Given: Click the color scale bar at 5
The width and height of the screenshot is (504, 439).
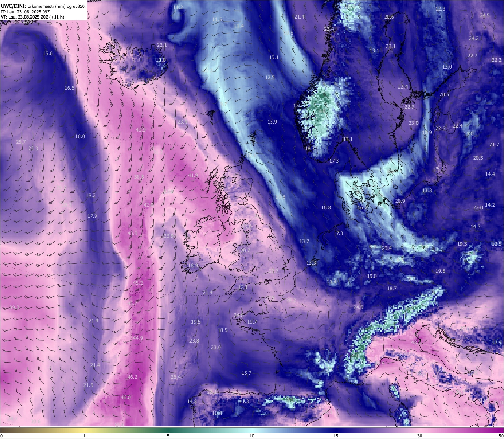Looking at the screenshot, I should tap(168, 430).
